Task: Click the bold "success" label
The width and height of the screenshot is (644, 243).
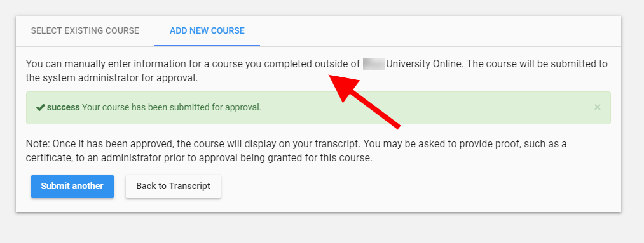Action: [x=63, y=107]
